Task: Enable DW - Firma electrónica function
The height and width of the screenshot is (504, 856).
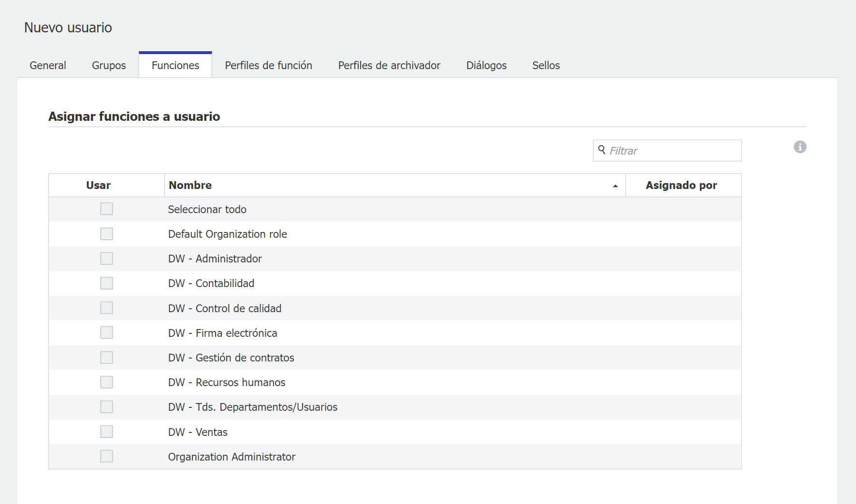Action: pyautogui.click(x=106, y=332)
